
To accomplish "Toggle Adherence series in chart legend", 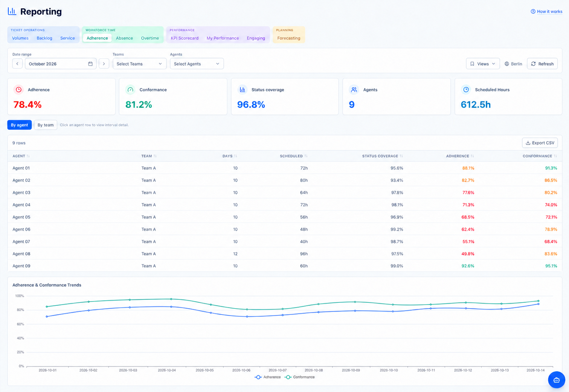I will 268,377.
